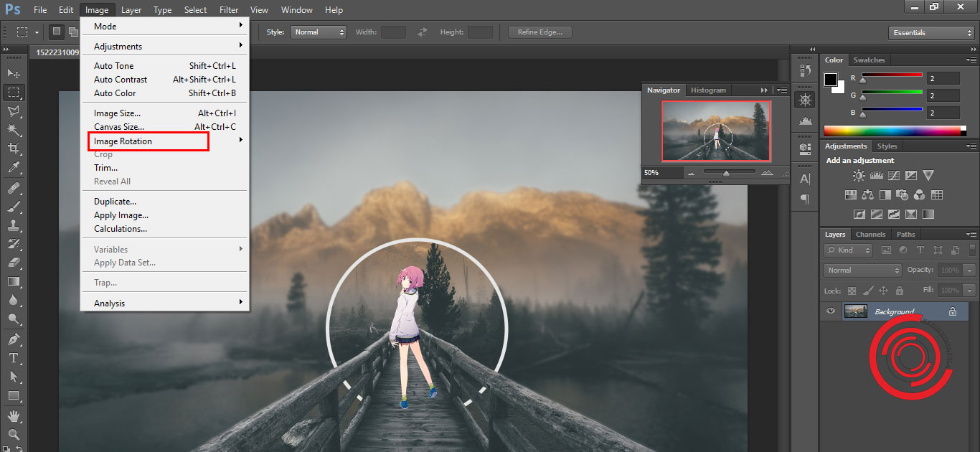Select the Horizontal Type tool
This screenshot has height=452, width=980.
pyautogui.click(x=14, y=357)
